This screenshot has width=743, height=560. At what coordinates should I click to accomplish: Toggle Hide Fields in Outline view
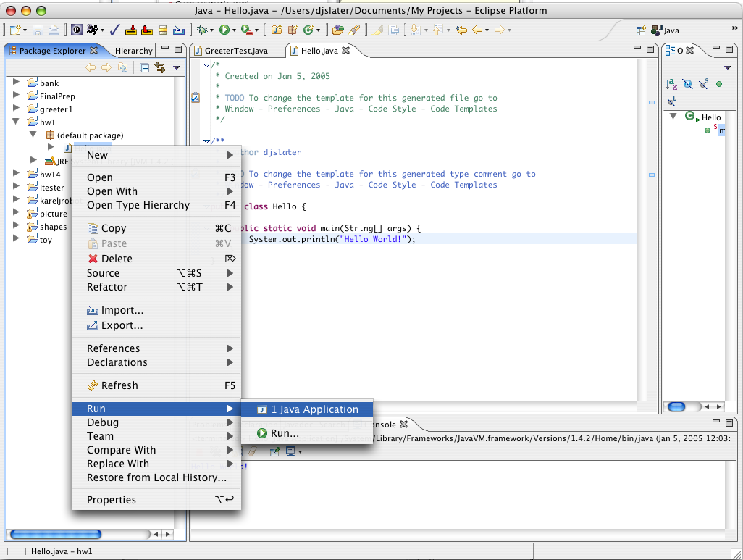687,84
